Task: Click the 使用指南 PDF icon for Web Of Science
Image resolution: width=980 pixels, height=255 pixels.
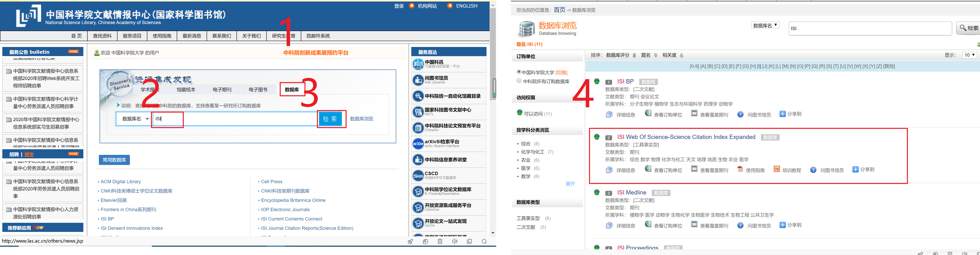Action: [740, 169]
